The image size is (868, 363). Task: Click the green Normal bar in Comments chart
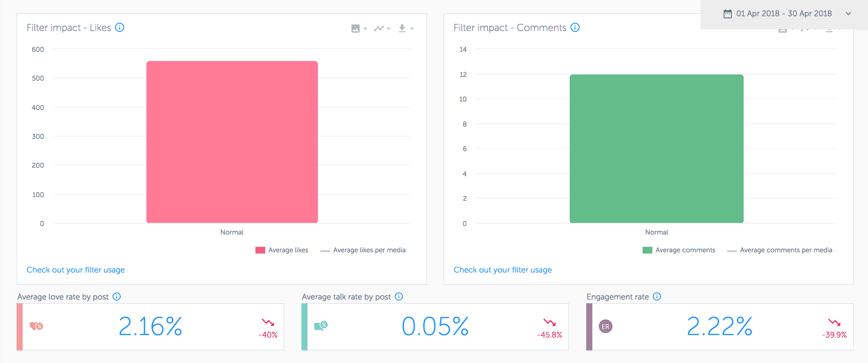[656, 148]
